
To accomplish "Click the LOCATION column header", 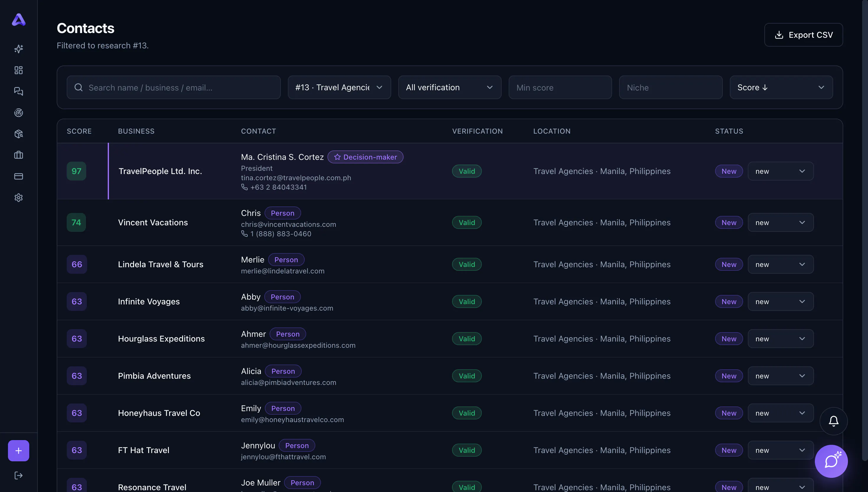I will coord(552,131).
